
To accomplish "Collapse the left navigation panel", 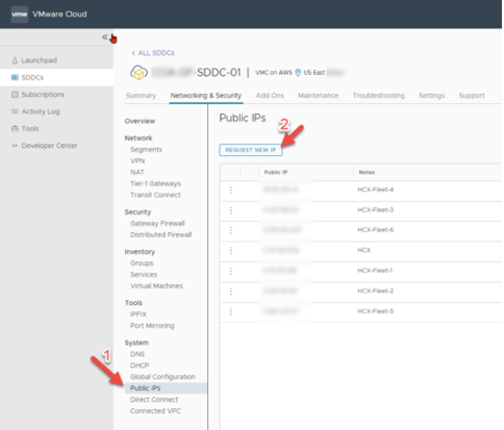I will pos(105,37).
